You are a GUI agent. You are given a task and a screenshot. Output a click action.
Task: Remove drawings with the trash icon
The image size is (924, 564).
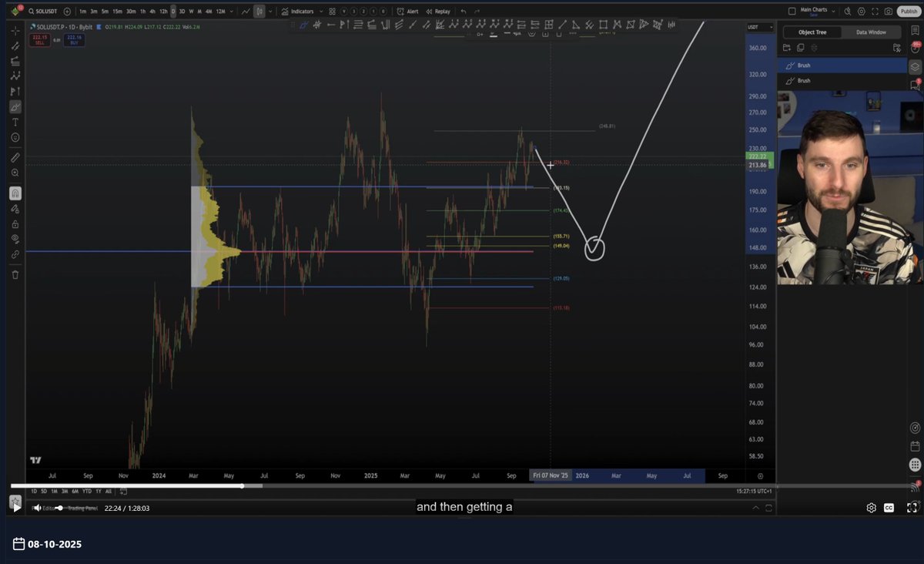click(x=15, y=274)
